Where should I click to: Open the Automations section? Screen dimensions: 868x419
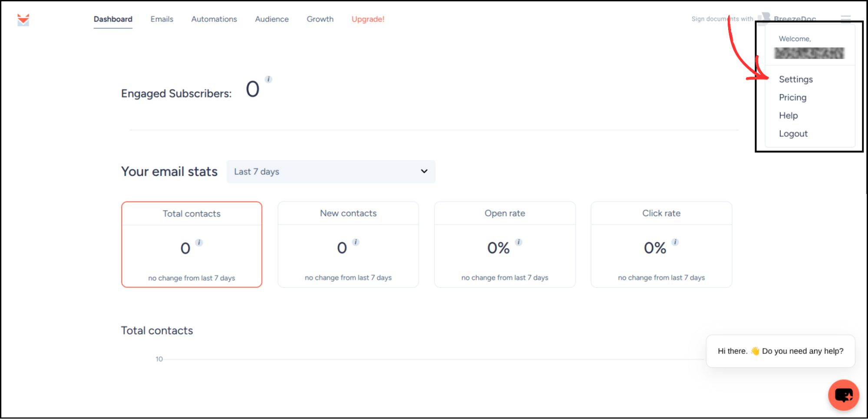(214, 19)
